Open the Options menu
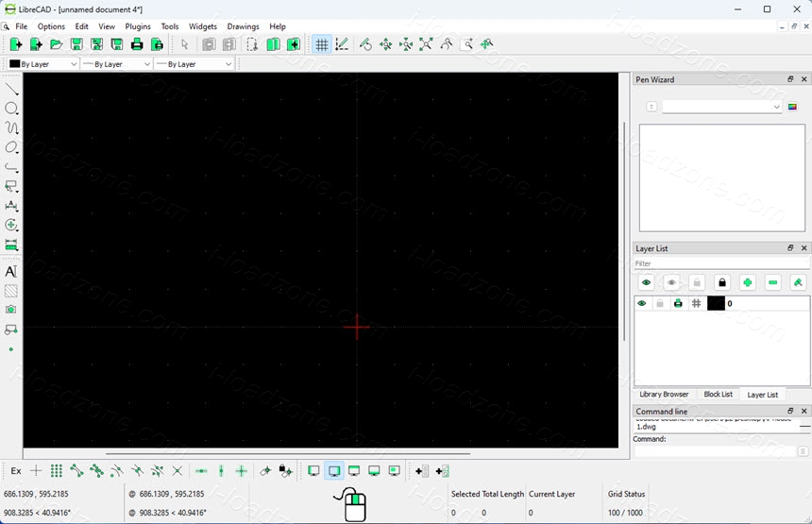Viewport: 812px width, 524px height. [51, 26]
